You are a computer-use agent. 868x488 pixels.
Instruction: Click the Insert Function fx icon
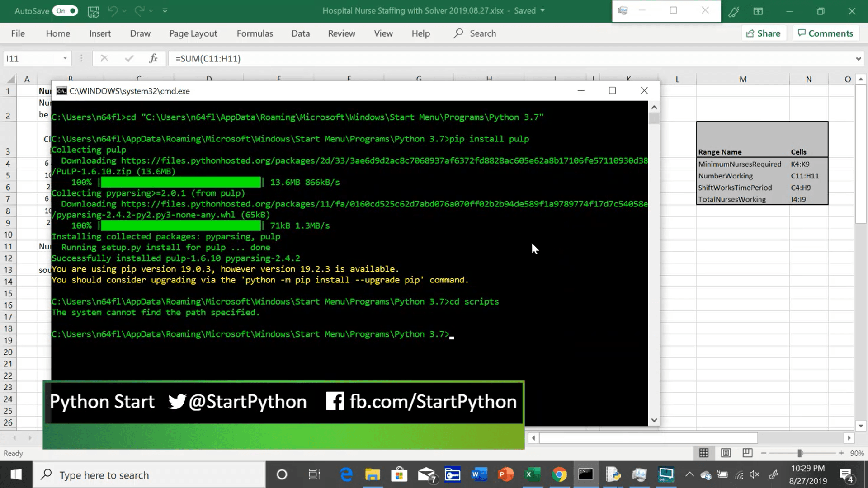click(x=153, y=58)
